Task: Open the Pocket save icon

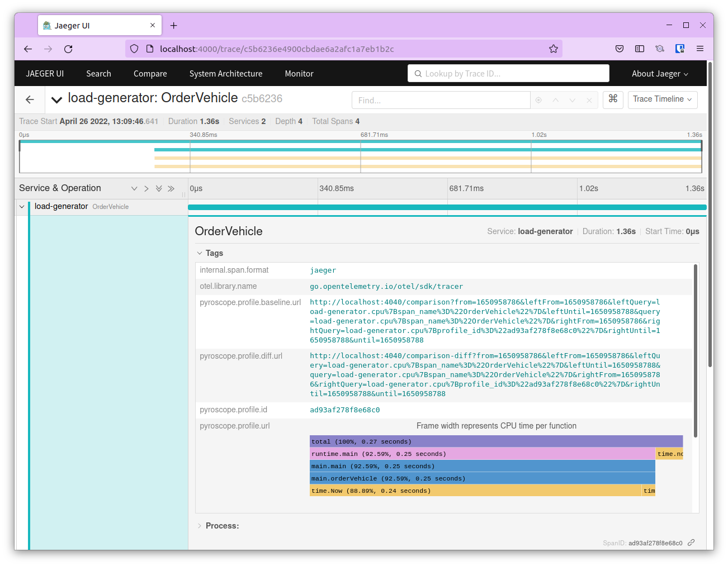Action: 620,49
